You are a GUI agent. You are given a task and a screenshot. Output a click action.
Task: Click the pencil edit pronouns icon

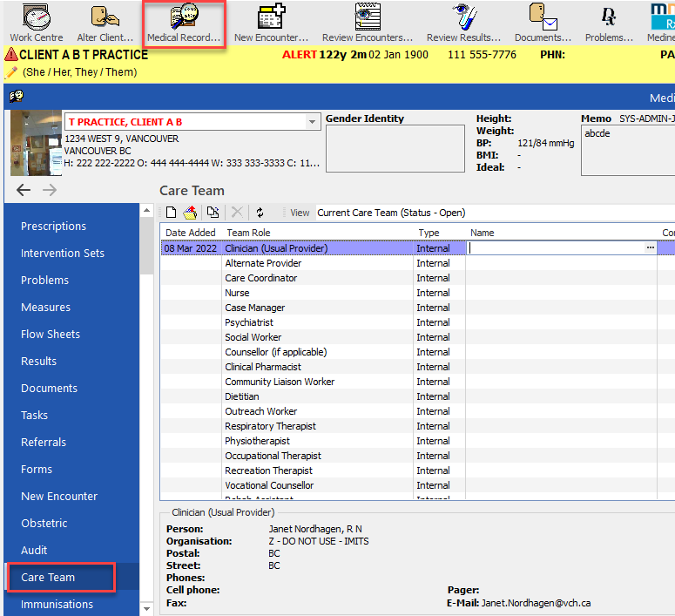click(x=11, y=72)
